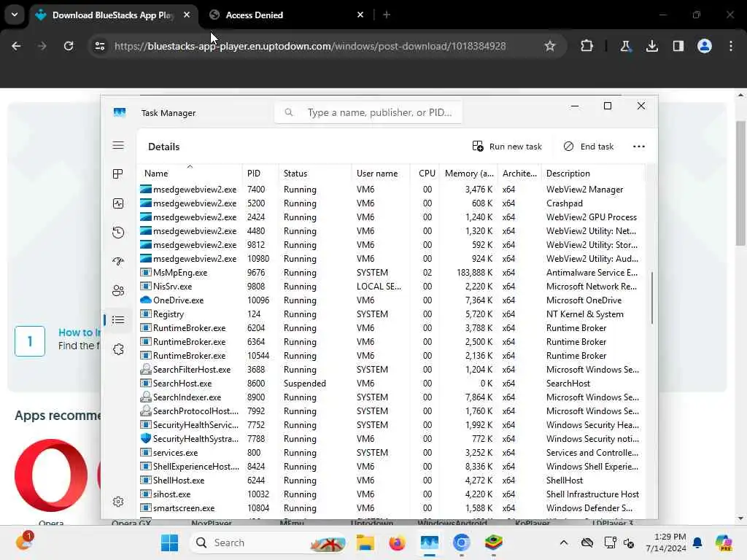Open Chrome Labs flask icon
This screenshot has width=747, height=560.
tap(625, 46)
